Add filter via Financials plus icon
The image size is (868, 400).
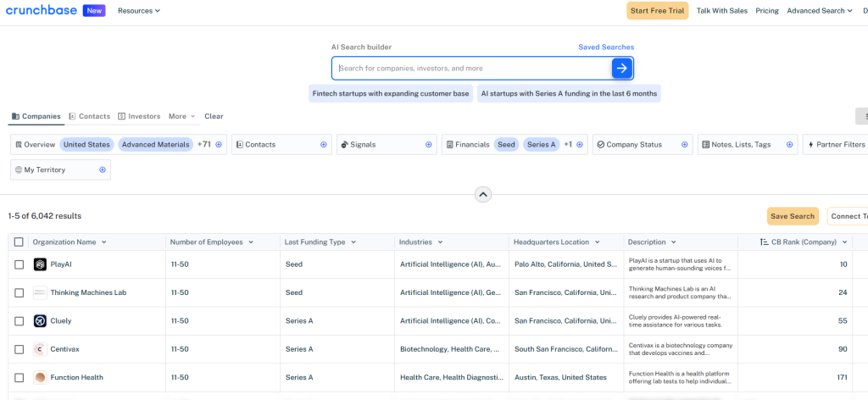point(580,144)
